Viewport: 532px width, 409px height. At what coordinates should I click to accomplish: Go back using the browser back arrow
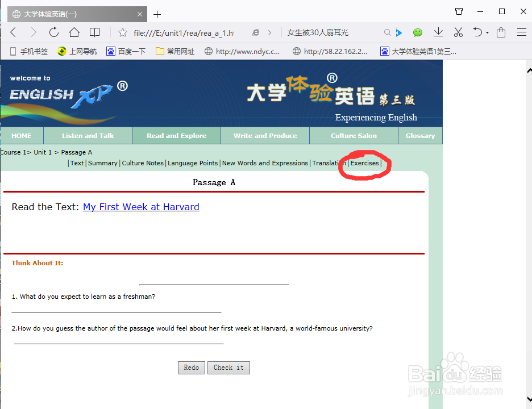13,32
